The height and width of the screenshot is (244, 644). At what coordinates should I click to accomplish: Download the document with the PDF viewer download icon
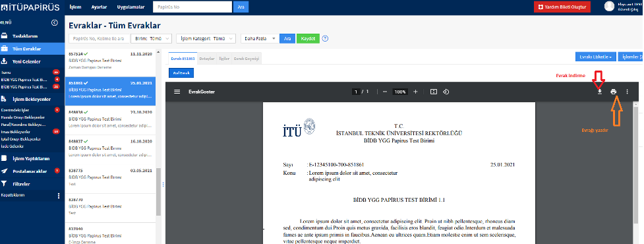600,92
